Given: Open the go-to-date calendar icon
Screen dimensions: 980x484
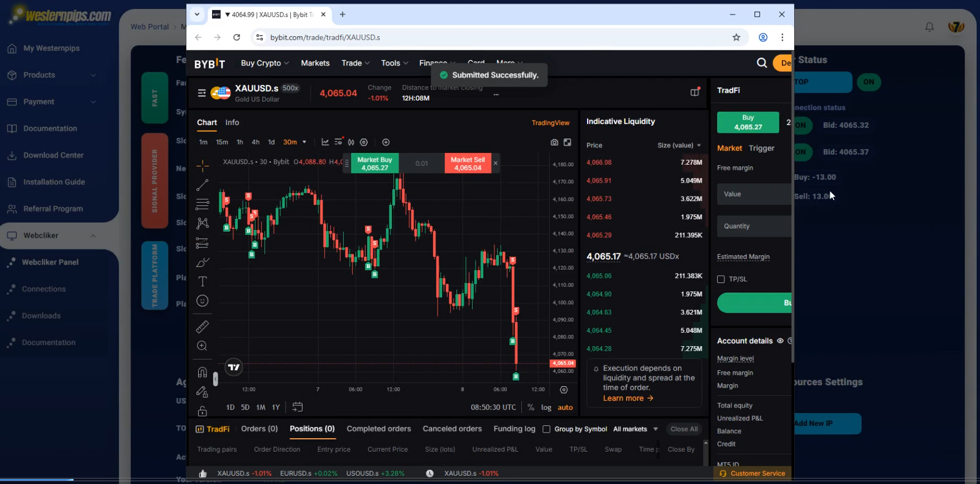Looking at the screenshot, I should tap(297, 407).
